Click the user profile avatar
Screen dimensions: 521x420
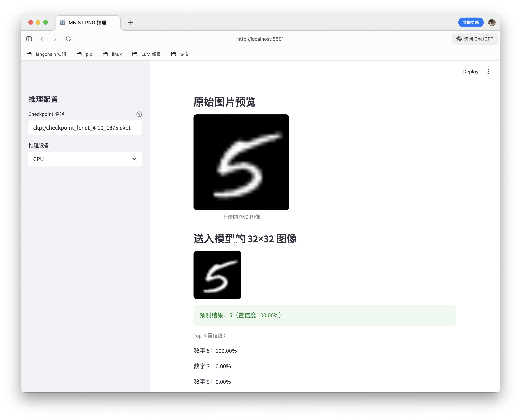pyautogui.click(x=492, y=22)
